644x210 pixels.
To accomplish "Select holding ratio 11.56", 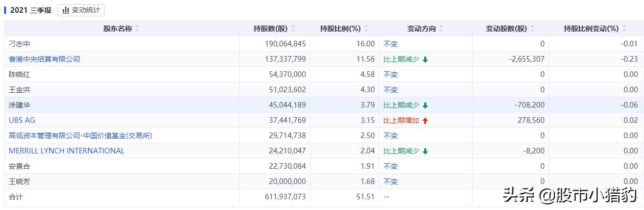I will (x=366, y=59).
